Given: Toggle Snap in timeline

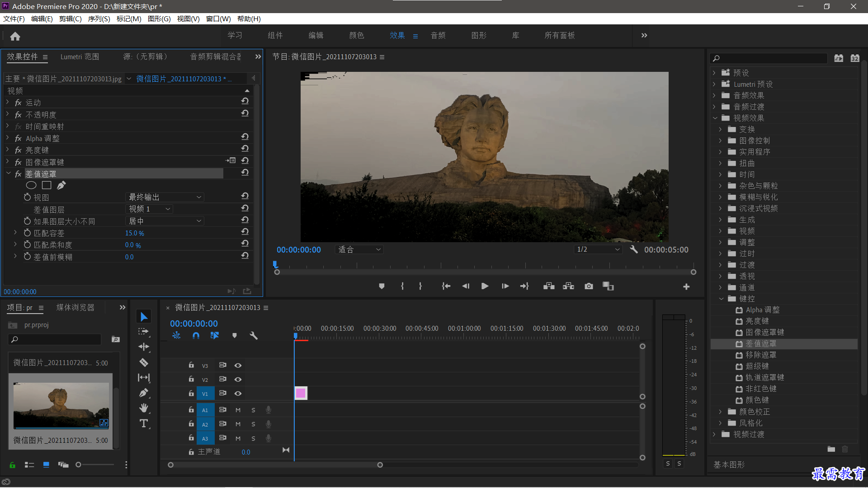Looking at the screenshot, I should pos(196,335).
